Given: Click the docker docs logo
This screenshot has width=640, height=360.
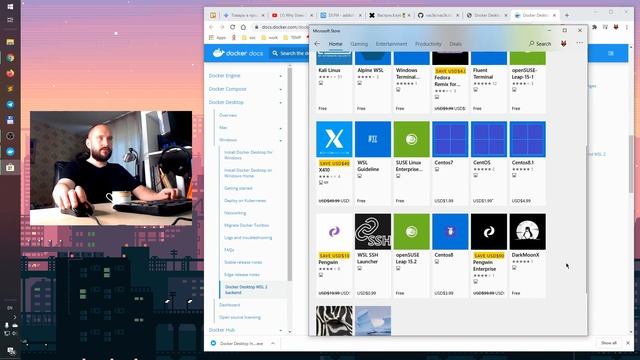Looking at the screenshot, I should pos(238,53).
